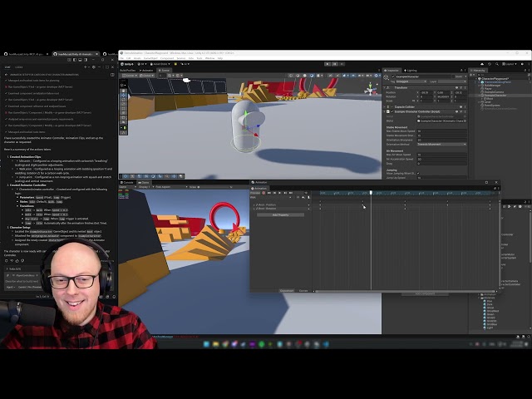The image size is (532, 399).
Task: Open the Layer dropdown in Inspector
Action: pos(452,81)
